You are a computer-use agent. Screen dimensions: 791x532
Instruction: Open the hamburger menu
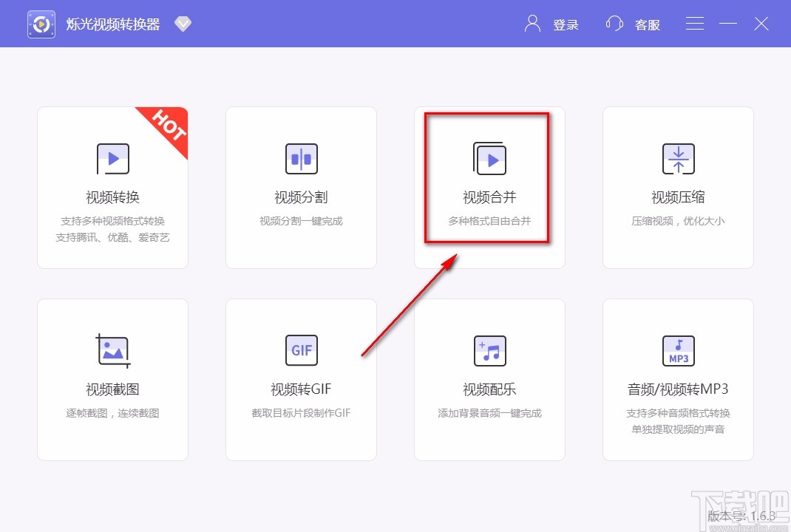(694, 23)
